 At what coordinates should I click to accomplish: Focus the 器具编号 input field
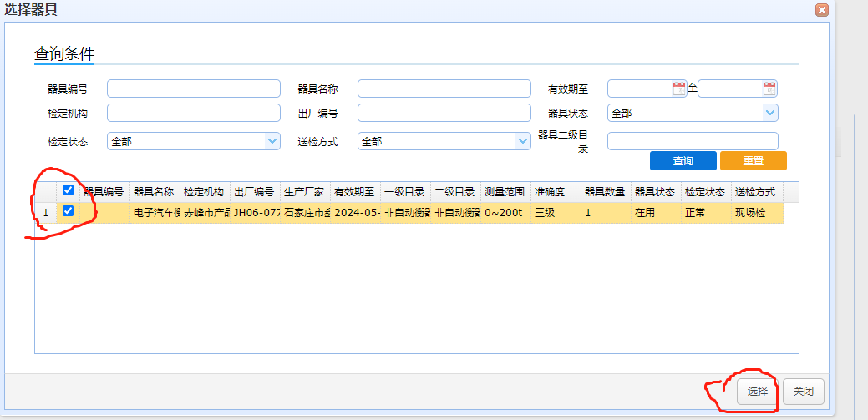coord(194,89)
